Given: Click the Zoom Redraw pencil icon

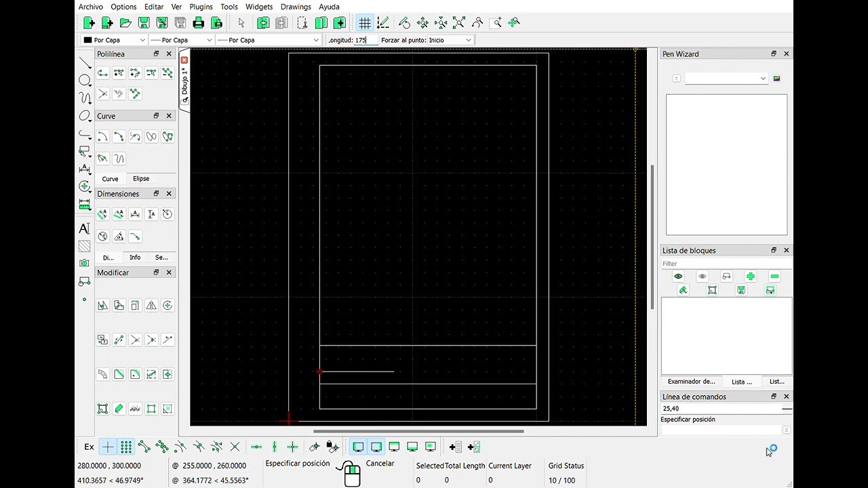Looking at the screenshot, I should [x=404, y=23].
